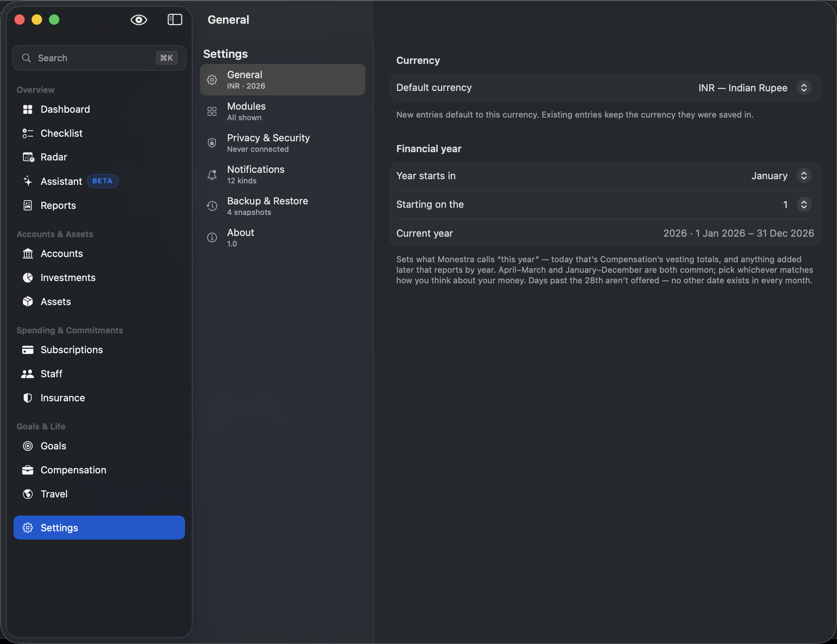Click the Checklist icon in the sidebar
This screenshot has width=837, height=644.
[27, 133]
